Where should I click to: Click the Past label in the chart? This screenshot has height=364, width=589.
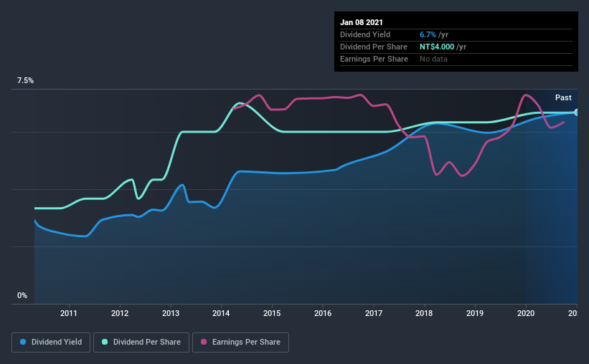click(x=563, y=97)
